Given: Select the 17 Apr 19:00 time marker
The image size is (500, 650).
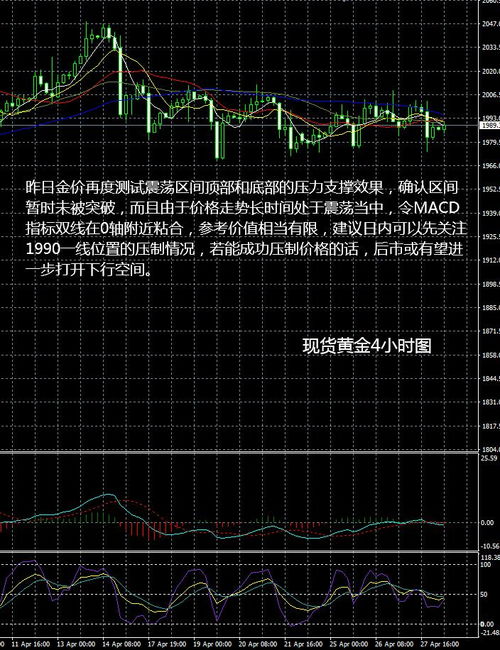Looking at the screenshot, I should click(167, 644).
